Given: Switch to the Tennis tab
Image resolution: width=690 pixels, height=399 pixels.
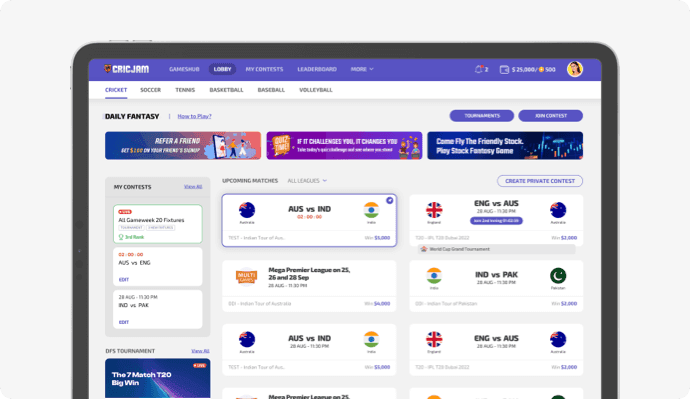Looking at the screenshot, I should 185,90.
